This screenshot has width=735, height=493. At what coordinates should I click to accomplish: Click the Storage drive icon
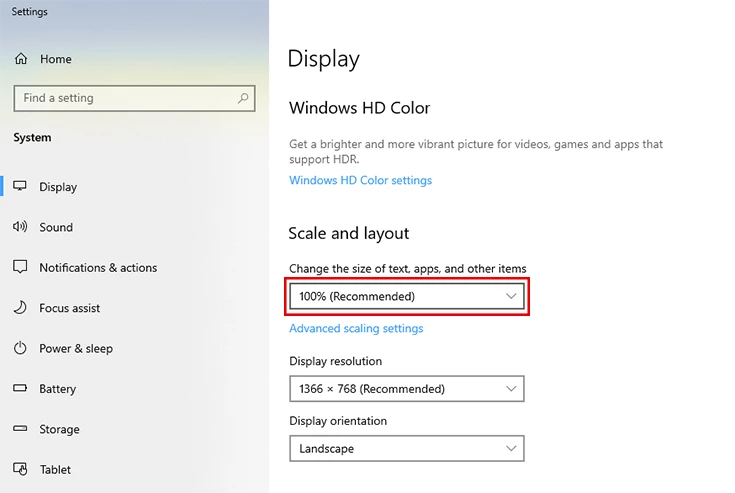click(20, 429)
